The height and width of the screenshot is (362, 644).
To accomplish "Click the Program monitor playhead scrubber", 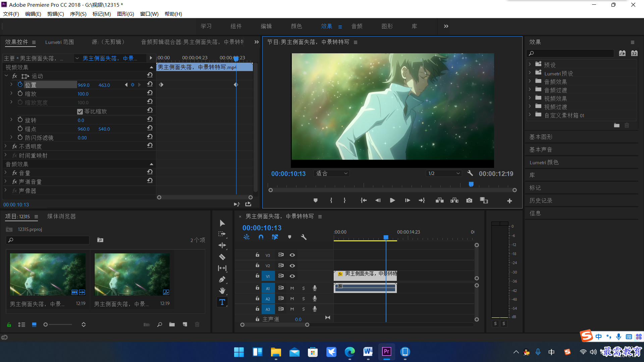I will click(x=471, y=184).
